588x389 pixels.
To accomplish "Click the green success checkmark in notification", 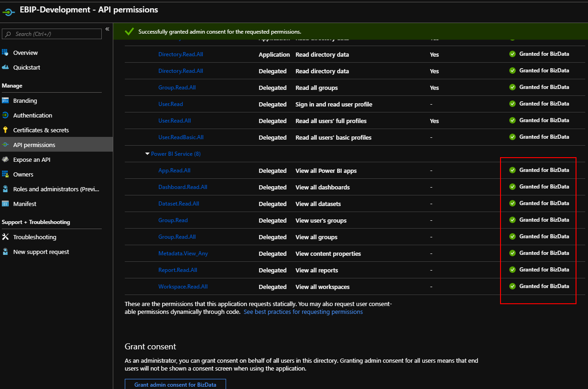I will click(x=129, y=32).
